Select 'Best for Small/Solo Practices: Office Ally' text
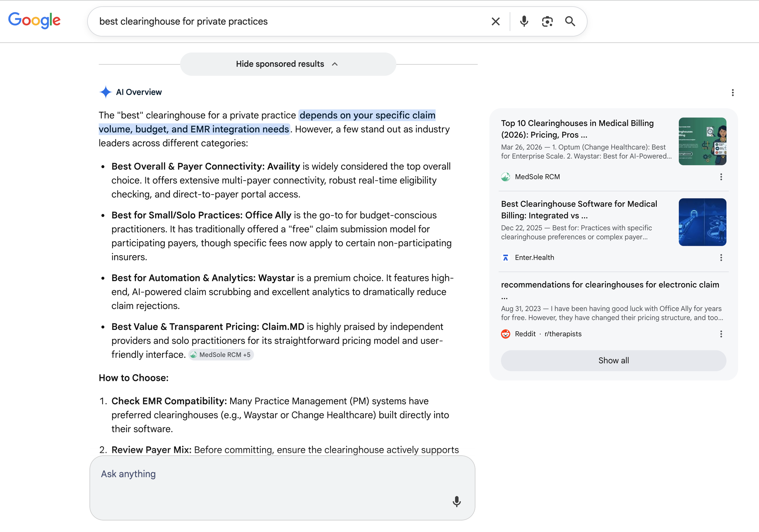Viewport: 759px width, 532px height. coord(201,215)
